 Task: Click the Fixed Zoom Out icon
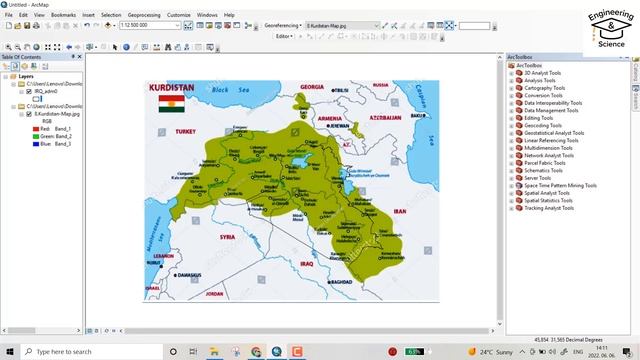pos(57,47)
